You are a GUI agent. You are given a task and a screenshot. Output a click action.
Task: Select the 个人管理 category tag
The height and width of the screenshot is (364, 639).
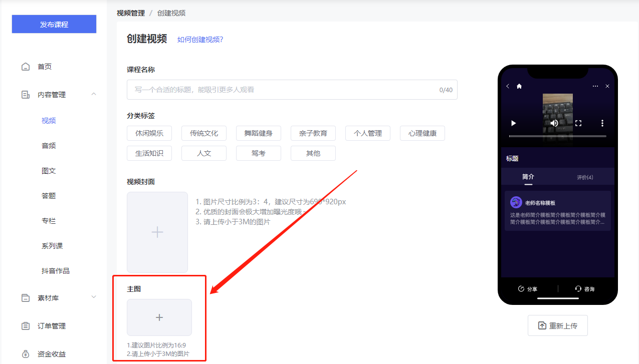coord(368,133)
